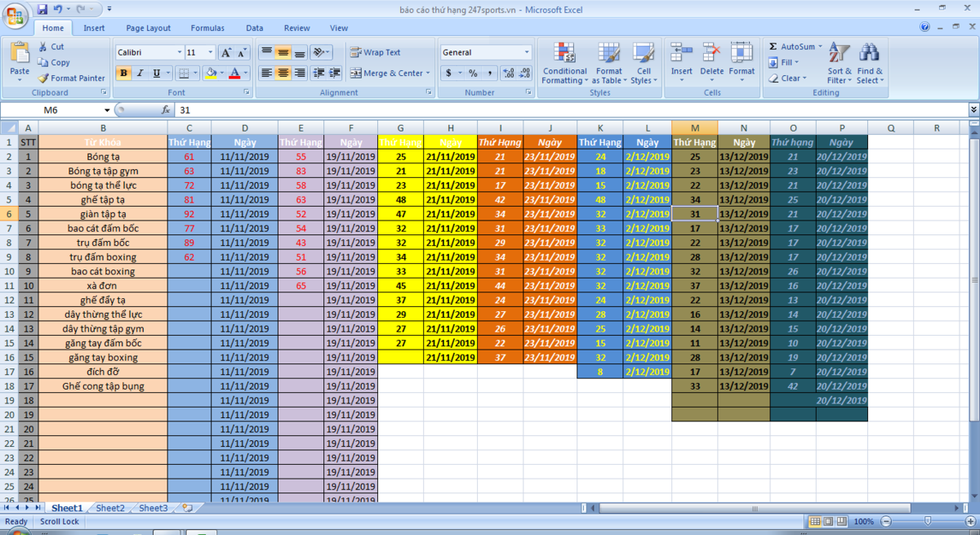
Task: Toggle Underline formatting
Action: [155, 73]
